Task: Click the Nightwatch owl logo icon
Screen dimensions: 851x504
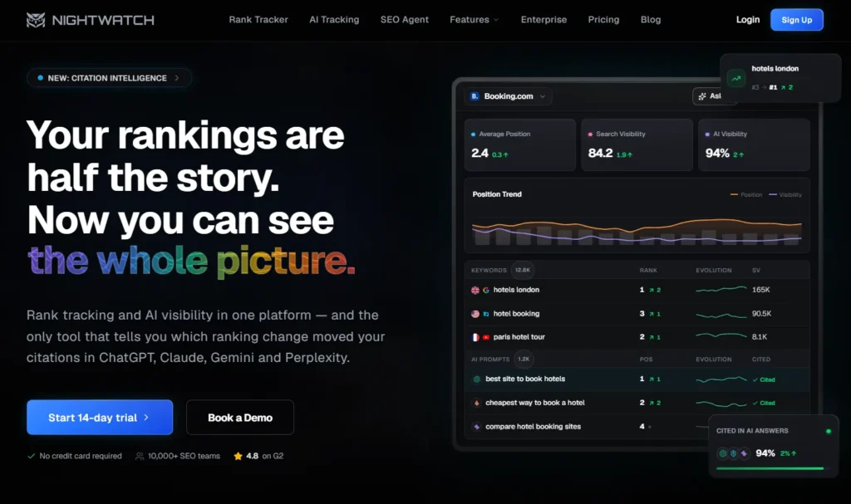Action: point(36,20)
